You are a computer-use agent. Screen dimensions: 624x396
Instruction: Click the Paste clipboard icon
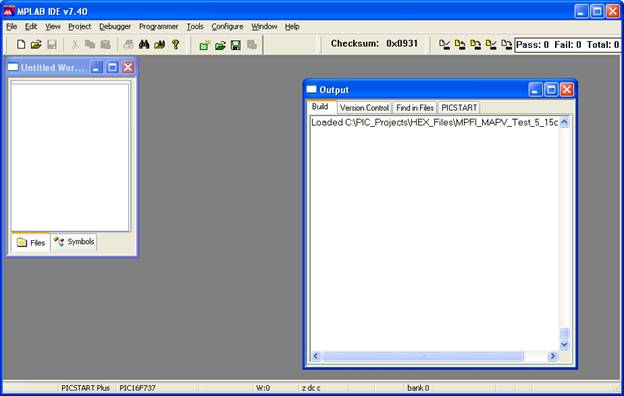point(105,44)
